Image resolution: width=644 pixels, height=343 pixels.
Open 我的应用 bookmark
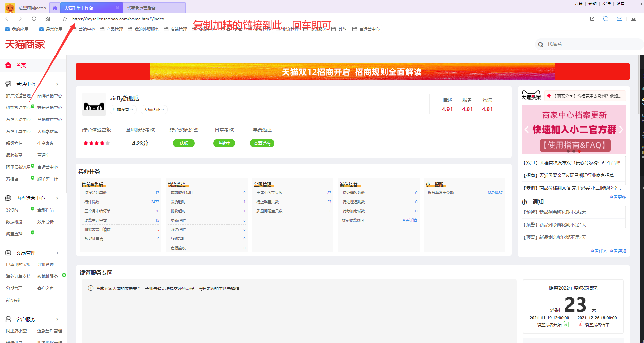pyautogui.click(x=17, y=29)
